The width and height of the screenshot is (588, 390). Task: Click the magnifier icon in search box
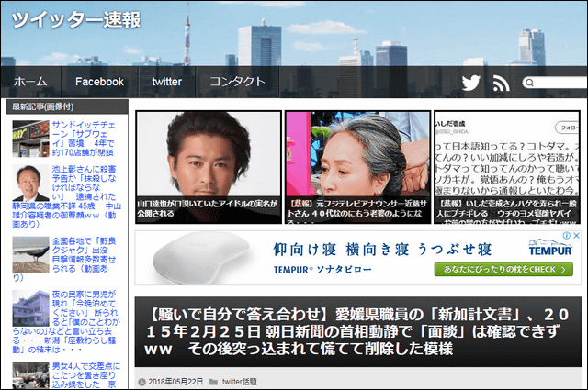529,83
